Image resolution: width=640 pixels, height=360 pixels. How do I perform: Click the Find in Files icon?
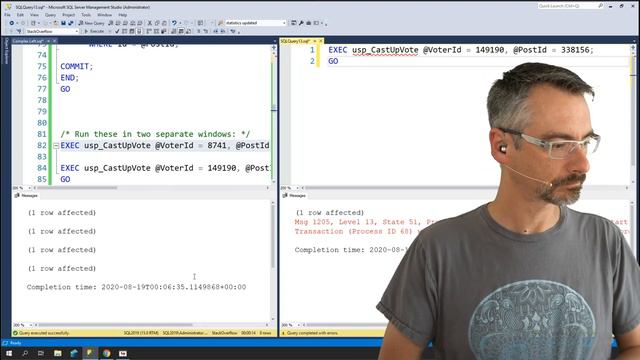tap(220, 23)
